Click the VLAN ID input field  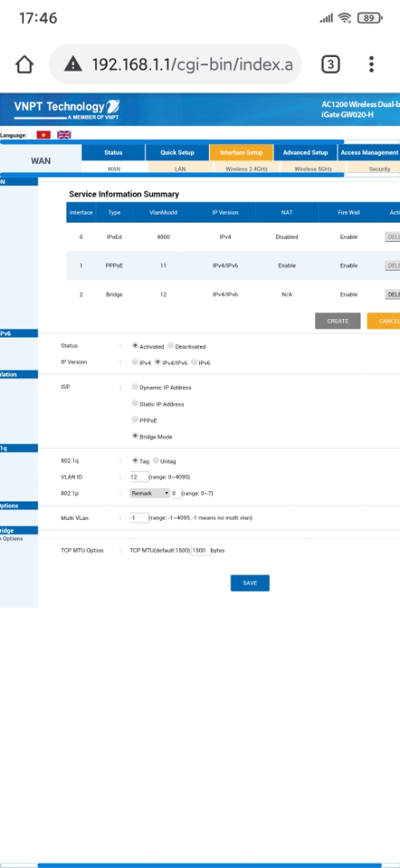(x=139, y=477)
